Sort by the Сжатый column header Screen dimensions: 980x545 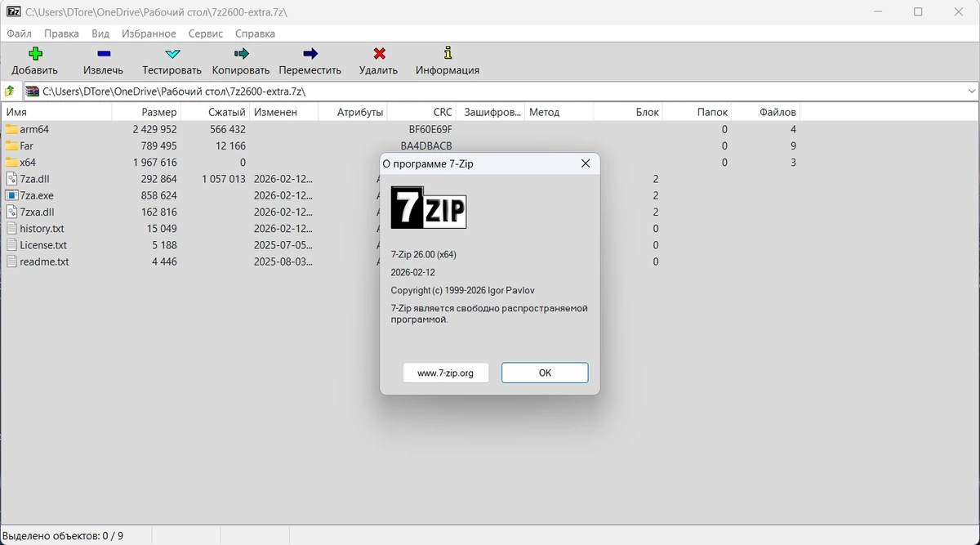pyautogui.click(x=215, y=112)
